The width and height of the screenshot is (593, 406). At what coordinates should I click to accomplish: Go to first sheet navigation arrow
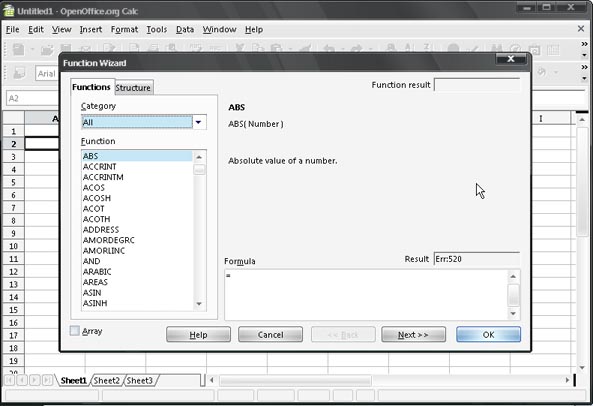10,380
